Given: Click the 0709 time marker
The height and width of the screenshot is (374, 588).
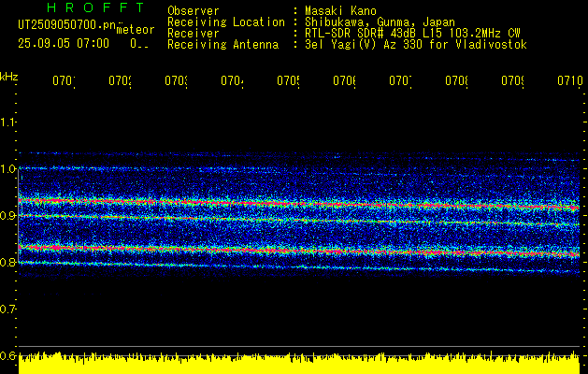Looking at the screenshot, I should click(513, 81).
